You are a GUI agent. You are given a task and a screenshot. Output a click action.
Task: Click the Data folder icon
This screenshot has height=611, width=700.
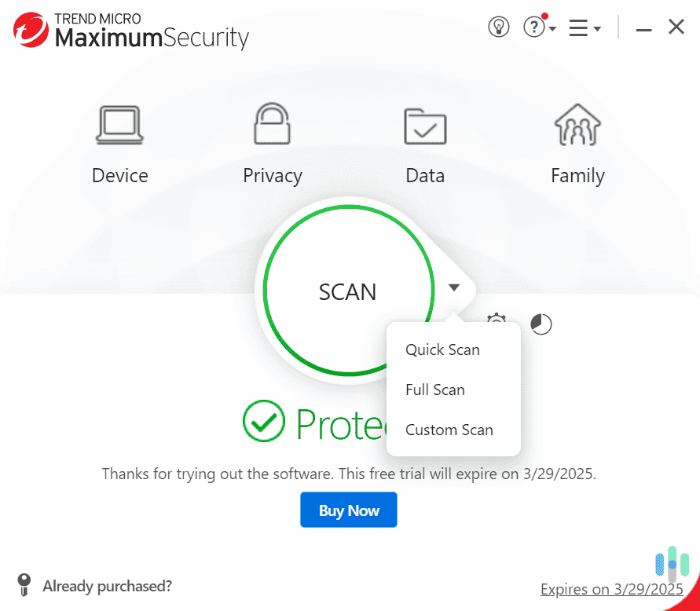pos(425,124)
